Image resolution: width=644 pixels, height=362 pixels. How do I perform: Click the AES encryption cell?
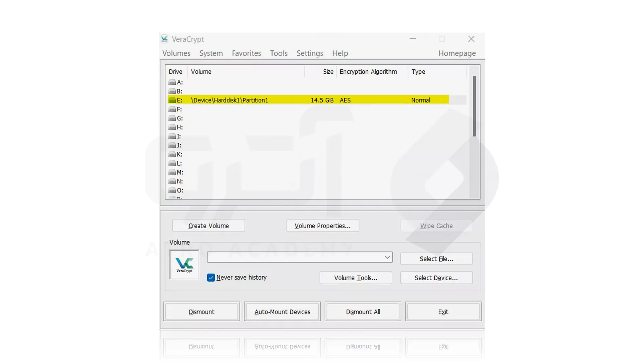coord(345,100)
